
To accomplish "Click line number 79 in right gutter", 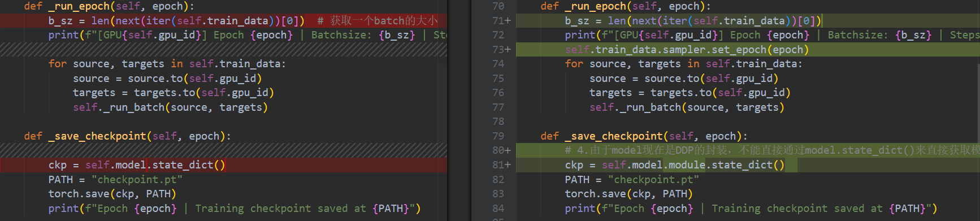I will [498, 136].
